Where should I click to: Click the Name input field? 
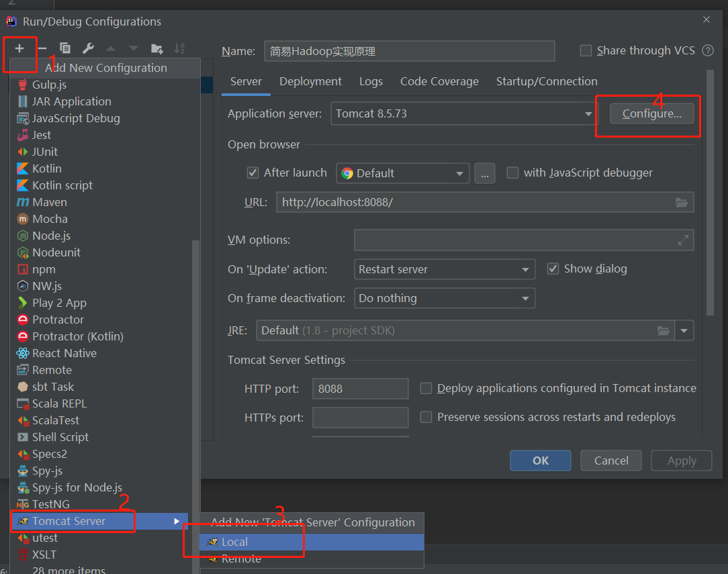410,51
